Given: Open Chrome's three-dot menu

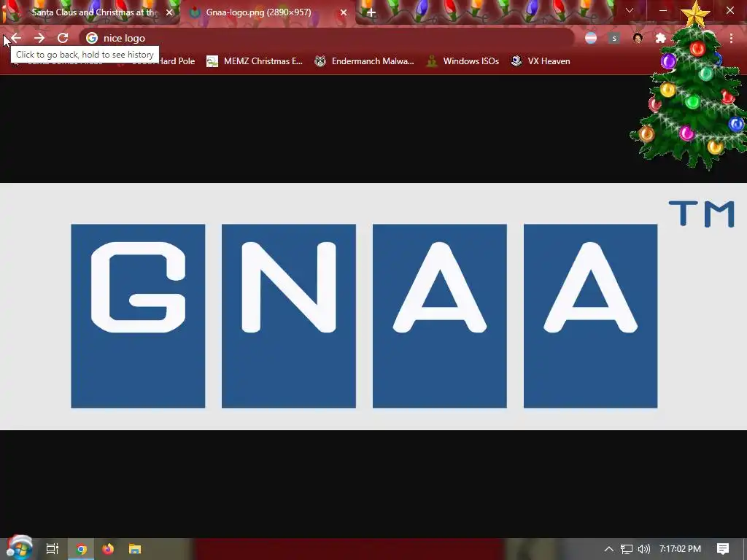Looking at the screenshot, I should click(731, 38).
